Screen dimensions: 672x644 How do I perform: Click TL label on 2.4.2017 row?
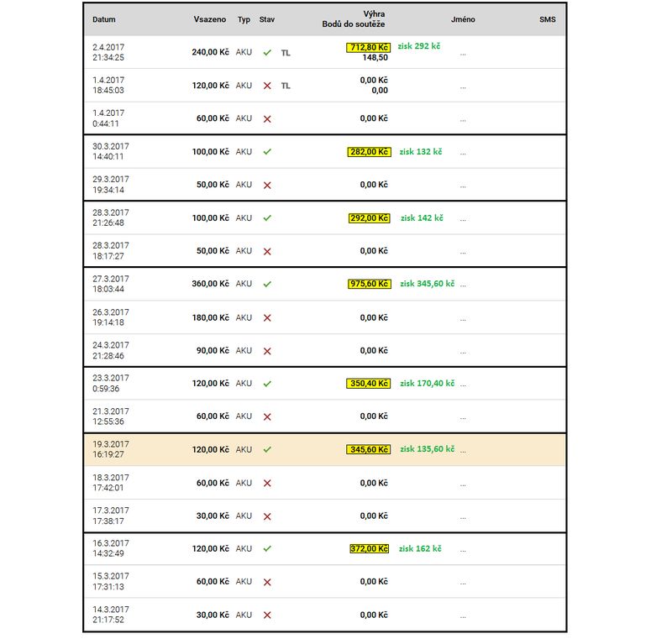[x=286, y=52]
